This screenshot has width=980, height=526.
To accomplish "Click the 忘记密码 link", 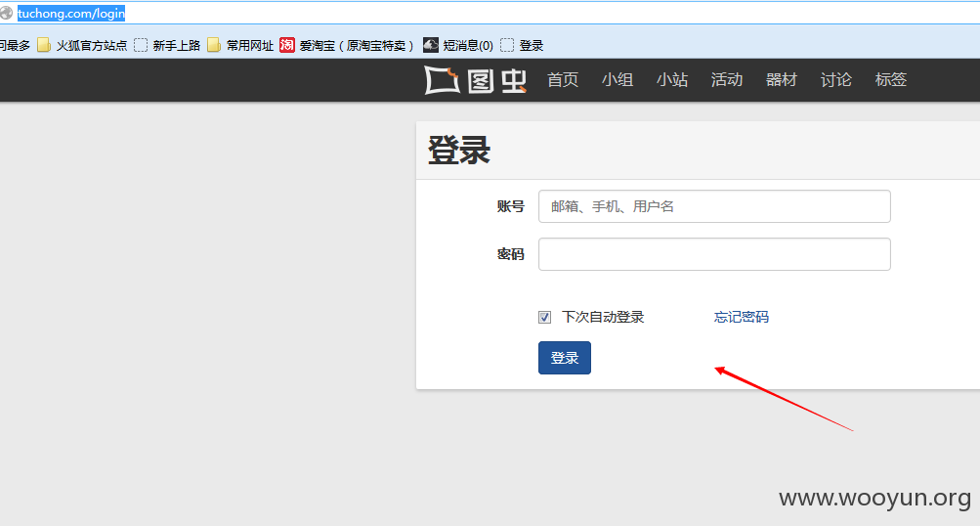I will (742, 317).
